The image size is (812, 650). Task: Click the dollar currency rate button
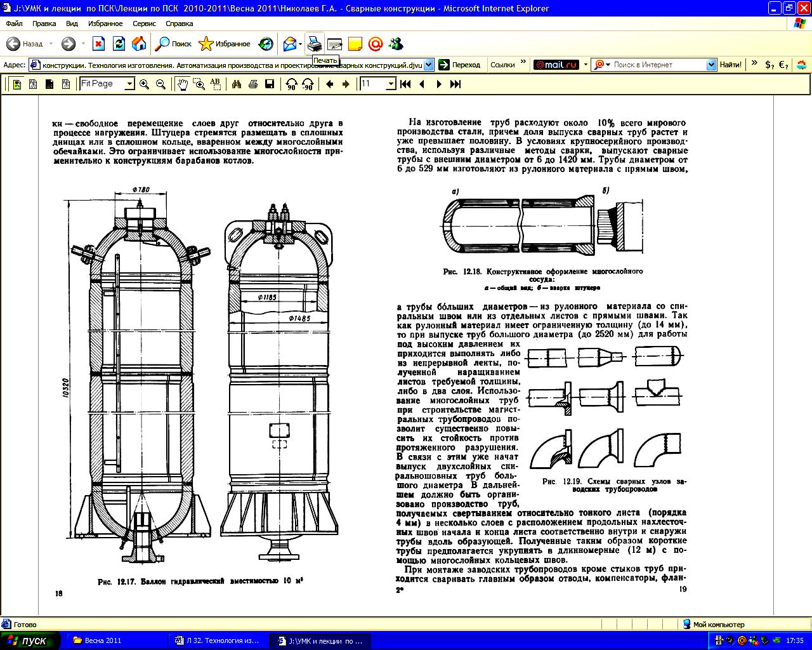click(x=769, y=65)
